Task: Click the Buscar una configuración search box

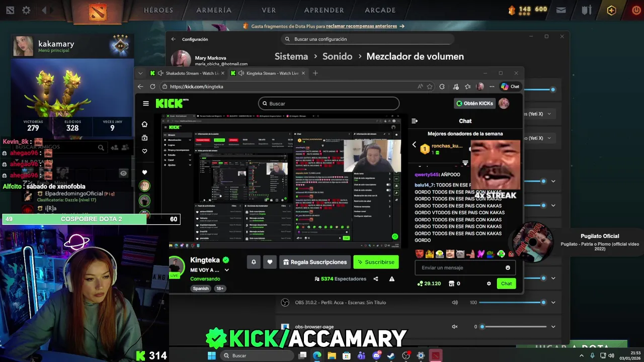Action: click(x=368, y=39)
